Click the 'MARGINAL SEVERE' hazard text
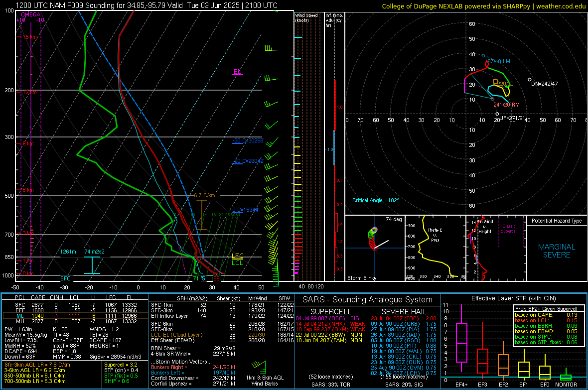This screenshot has height=390, width=588. (557, 251)
